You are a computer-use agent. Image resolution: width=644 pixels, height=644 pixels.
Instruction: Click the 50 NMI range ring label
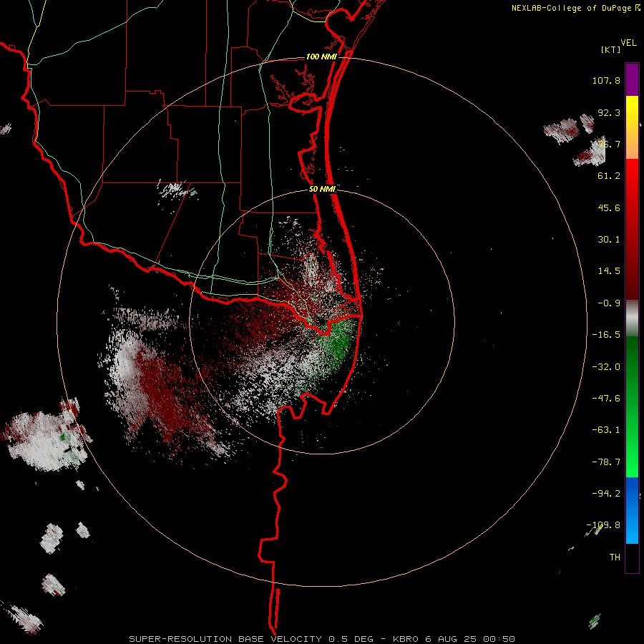pyautogui.click(x=322, y=189)
